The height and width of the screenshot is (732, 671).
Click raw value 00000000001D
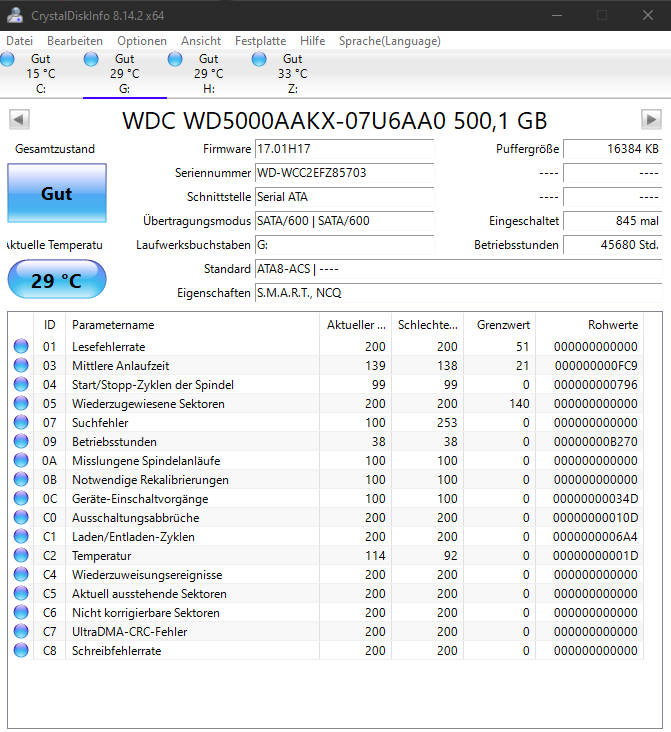(x=595, y=555)
